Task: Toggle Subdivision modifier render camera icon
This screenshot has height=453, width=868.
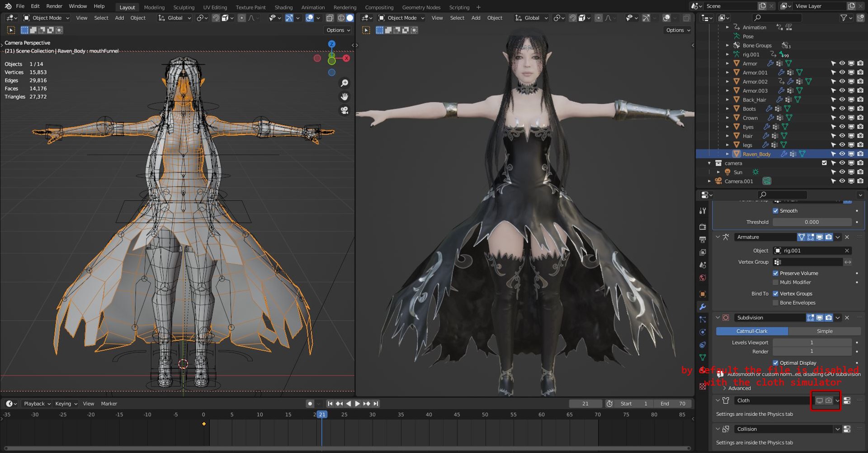Action: pyautogui.click(x=829, y=318)
